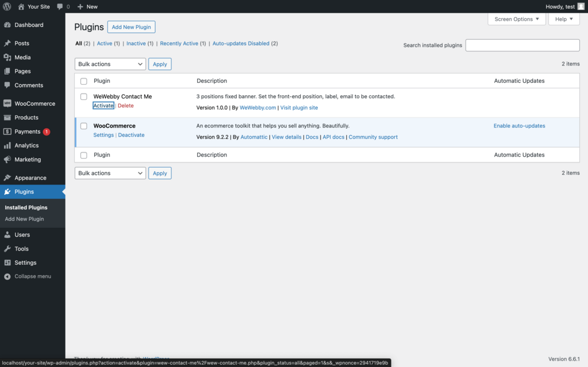Go to Installed Plugins submenu
This screenshot has height=367, width=588.
click(26, 207)
